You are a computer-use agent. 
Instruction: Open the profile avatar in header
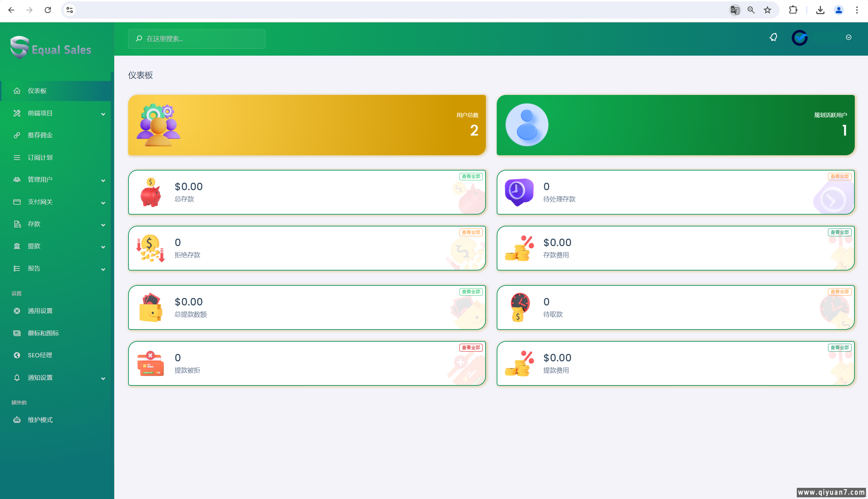click(800, 38)
